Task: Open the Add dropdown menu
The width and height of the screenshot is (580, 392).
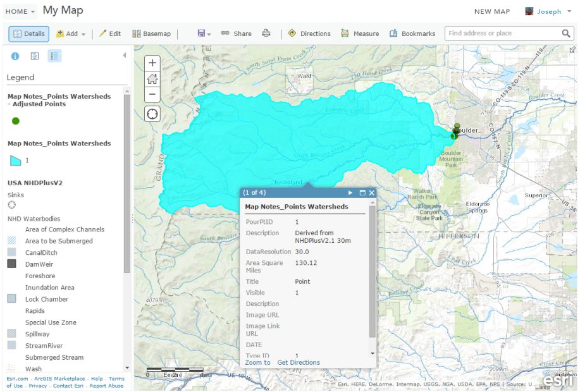Action: [71, 34]
